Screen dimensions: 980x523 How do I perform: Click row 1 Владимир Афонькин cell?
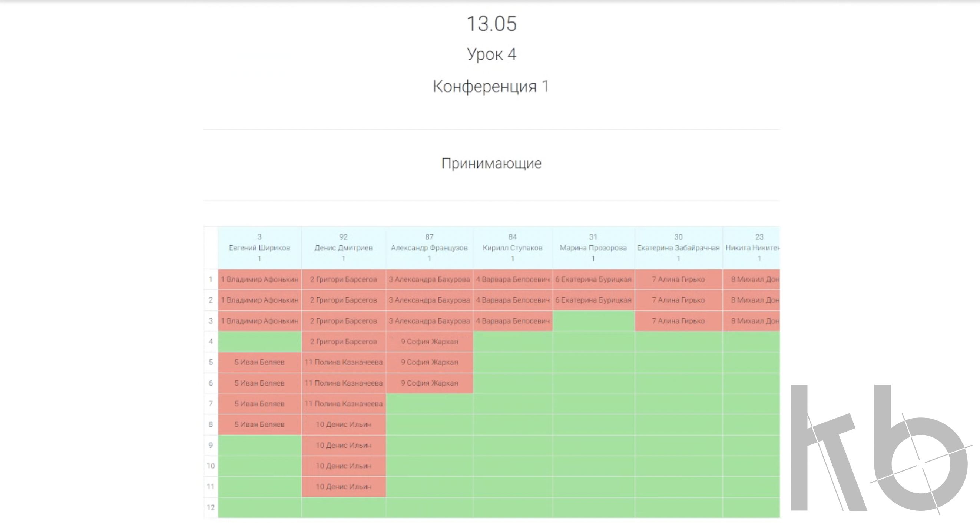tap(259, 279)
